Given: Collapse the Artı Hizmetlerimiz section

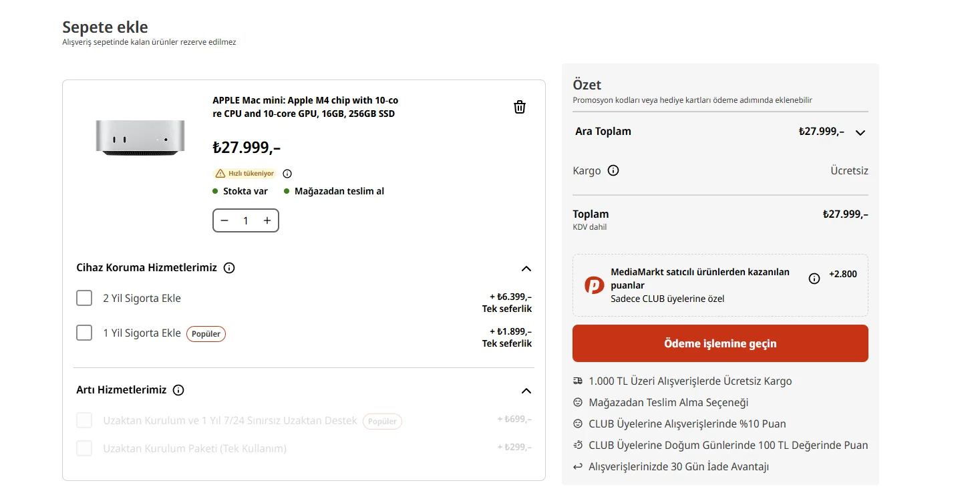Looking at the screenshot, I should (x=526, y=391).
